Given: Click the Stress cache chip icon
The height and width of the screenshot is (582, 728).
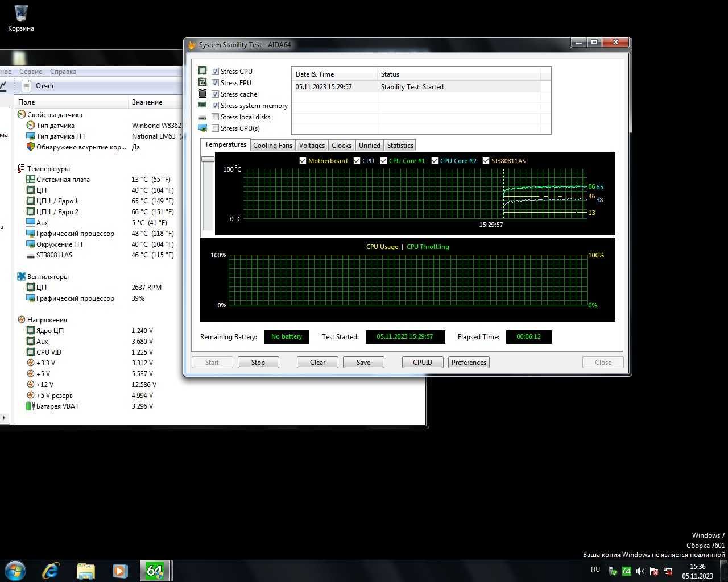Looking at the screenshot, I should pyautogui.click(x=202, y=93).
